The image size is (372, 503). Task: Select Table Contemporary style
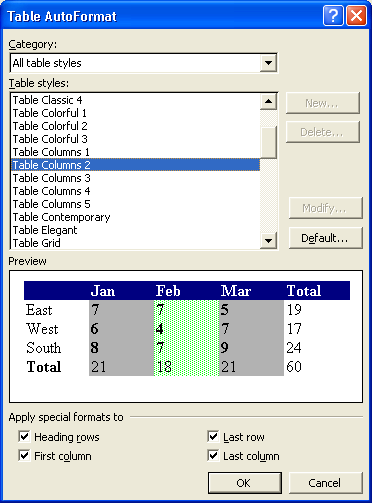[135, 217]
